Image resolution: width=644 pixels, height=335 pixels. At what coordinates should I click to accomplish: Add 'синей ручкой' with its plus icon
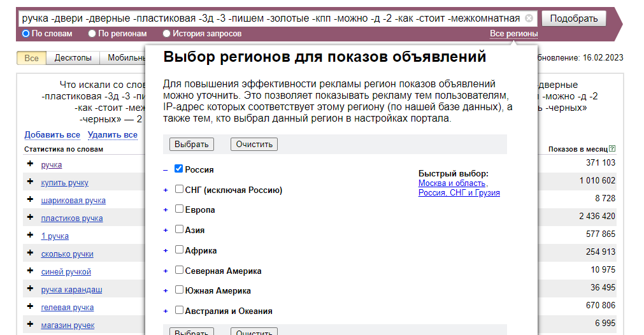click(30, 271)
